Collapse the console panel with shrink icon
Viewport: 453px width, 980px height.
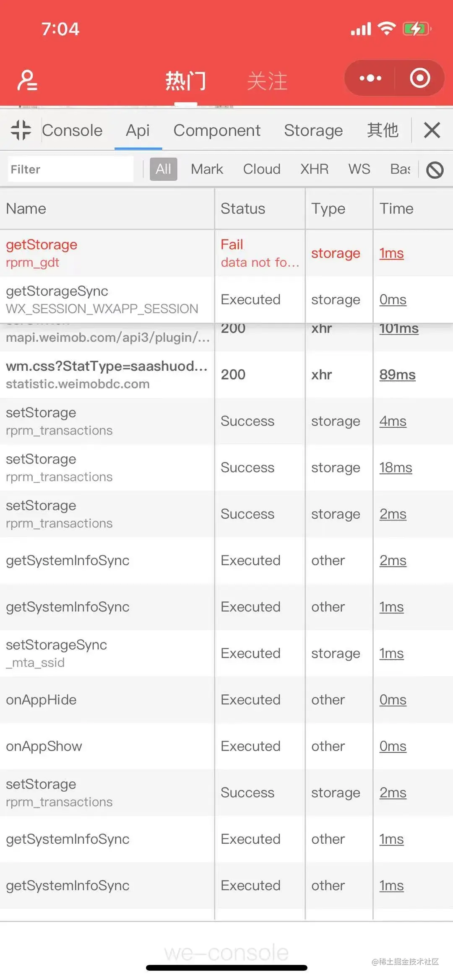[21, 130]
